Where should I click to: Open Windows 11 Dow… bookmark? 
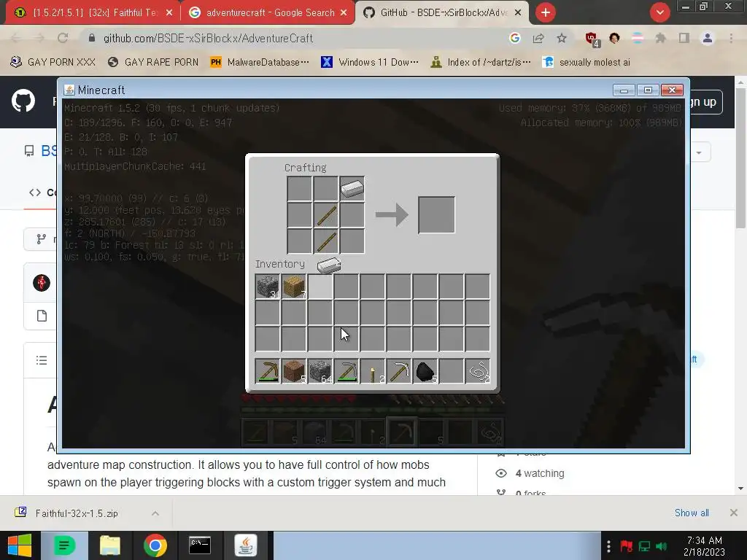tap(370, 62)
